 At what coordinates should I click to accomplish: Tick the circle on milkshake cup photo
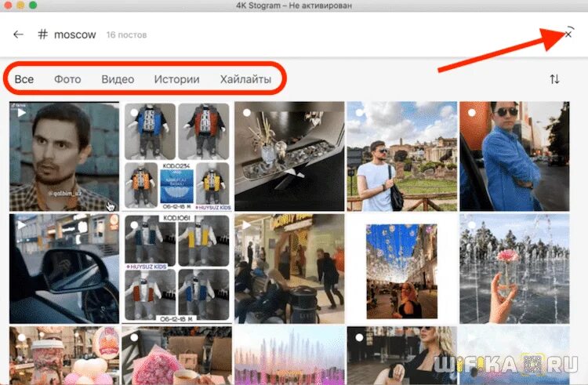(21, 337)
